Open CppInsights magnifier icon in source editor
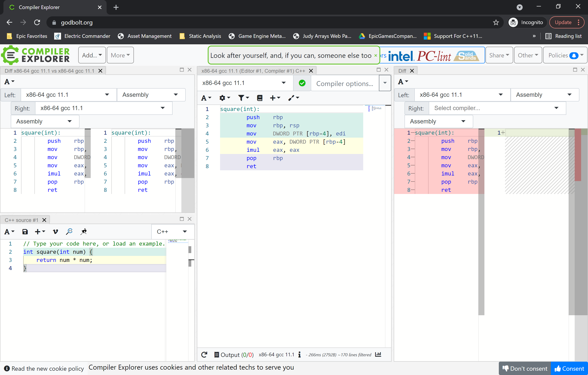Screen dimensions: 588x375 pyautogui.click(x=69, y=232)
